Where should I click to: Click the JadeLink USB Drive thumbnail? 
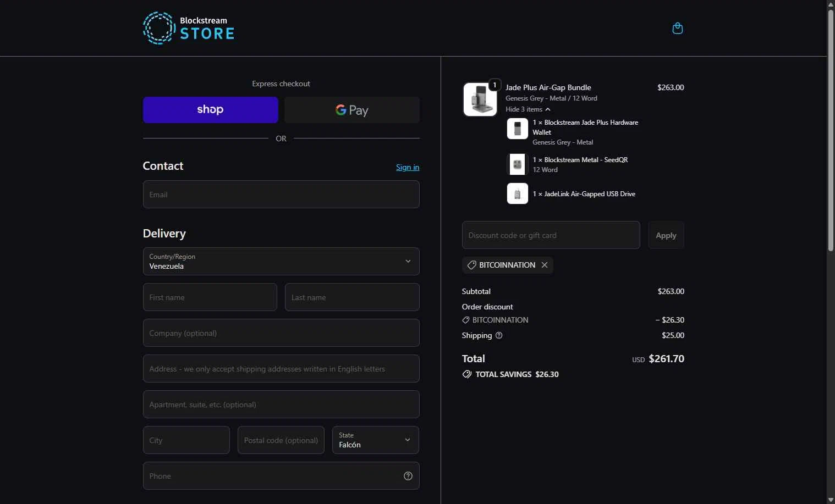pyautogui.click(x=518, y=193)
